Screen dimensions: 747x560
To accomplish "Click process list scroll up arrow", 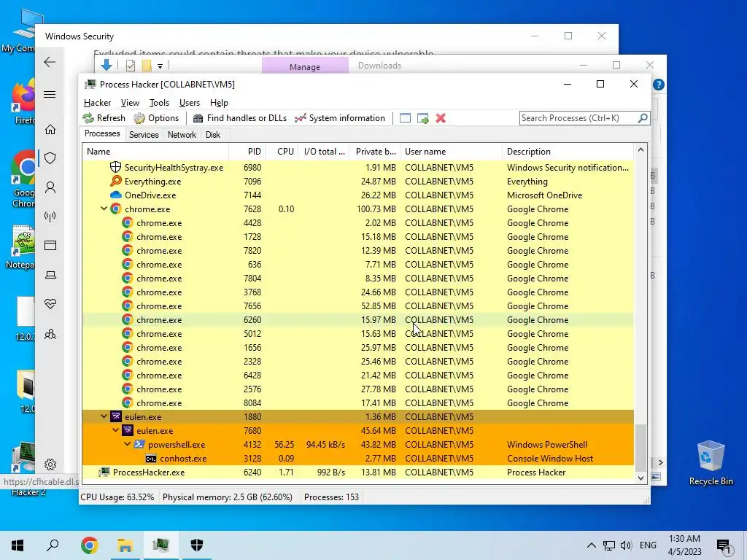I will [x=640, y=150].
